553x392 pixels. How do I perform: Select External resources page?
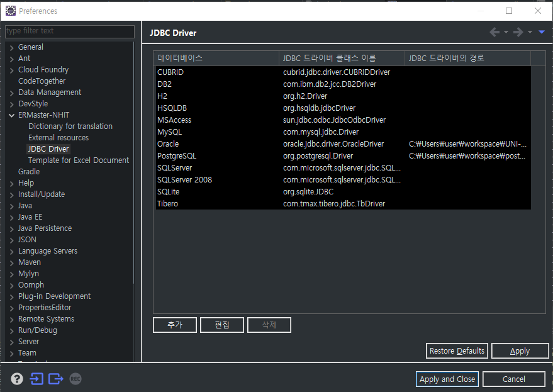pos(59,137)
